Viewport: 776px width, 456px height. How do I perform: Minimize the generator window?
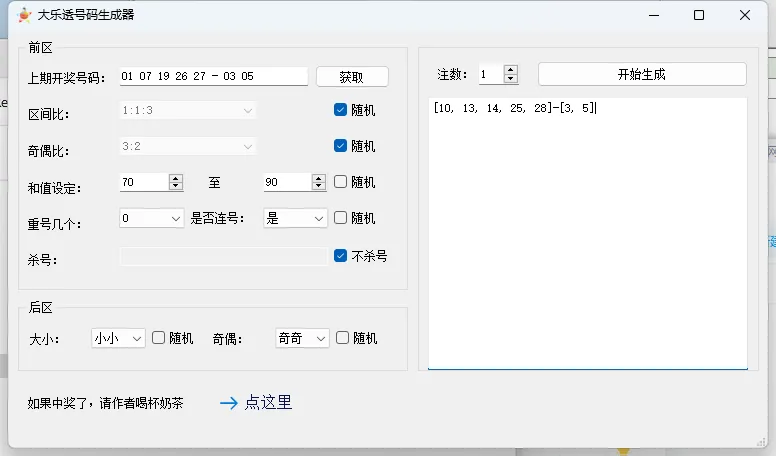(654, 15)
